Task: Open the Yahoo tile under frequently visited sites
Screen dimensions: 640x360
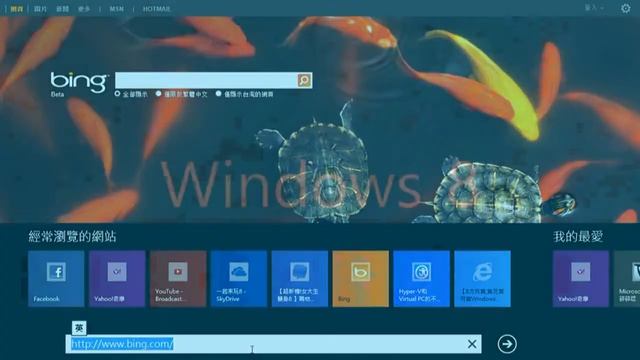Action: [x=117, y=279]
